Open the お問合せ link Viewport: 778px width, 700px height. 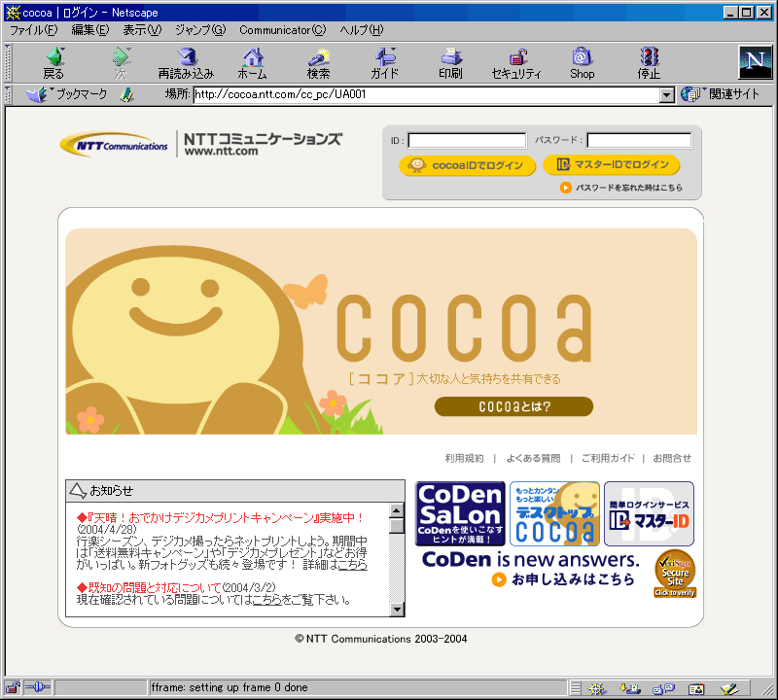(x=672, y=458)
